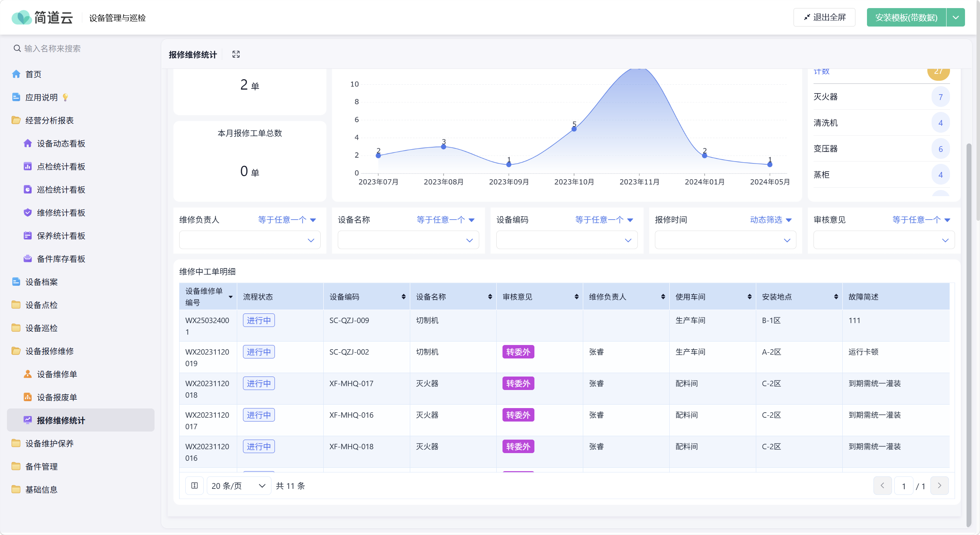Open 设备动态看板 via its purple home icon
Image resolution: width=980 pixels, height=535 pixels.
[28, 143]
